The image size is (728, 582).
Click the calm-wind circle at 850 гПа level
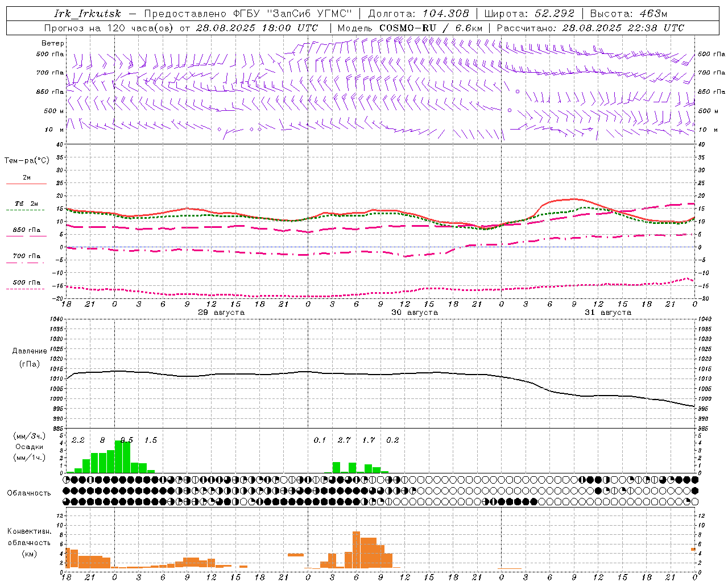point(518,92)
